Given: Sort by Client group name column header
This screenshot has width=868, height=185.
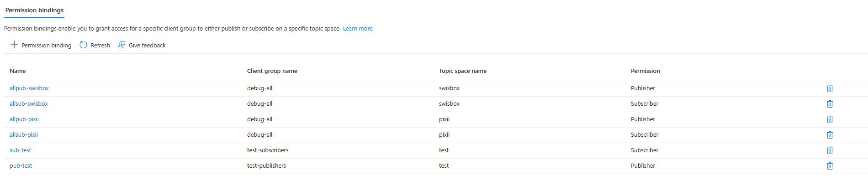Looking at the screenshot, I should (272, 71).
